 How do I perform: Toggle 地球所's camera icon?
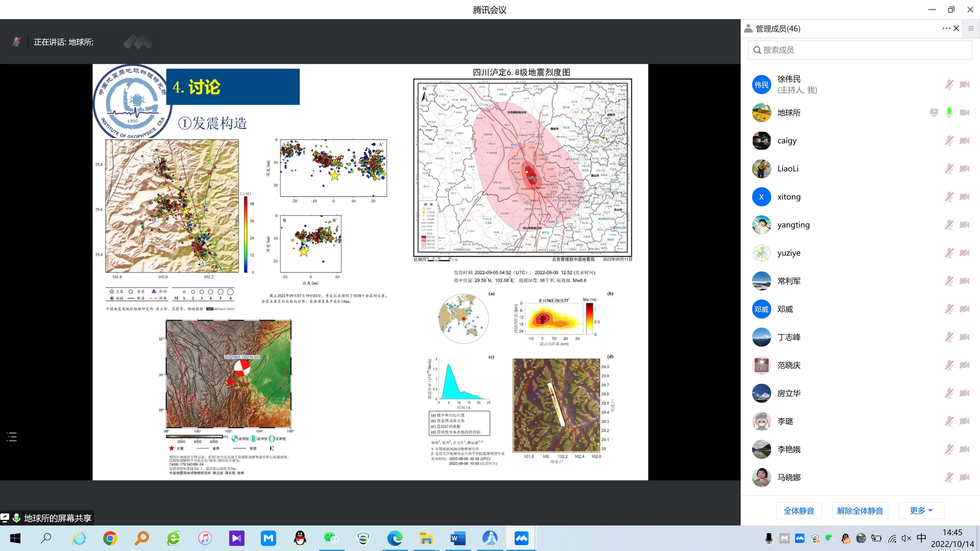tap(964, 112)
